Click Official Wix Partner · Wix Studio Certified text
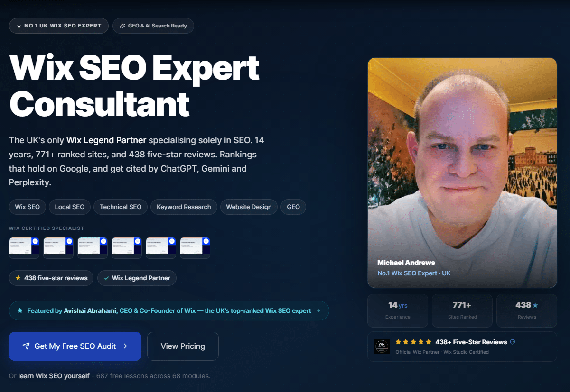The image size is (570, 392). [x=442, y=352]
